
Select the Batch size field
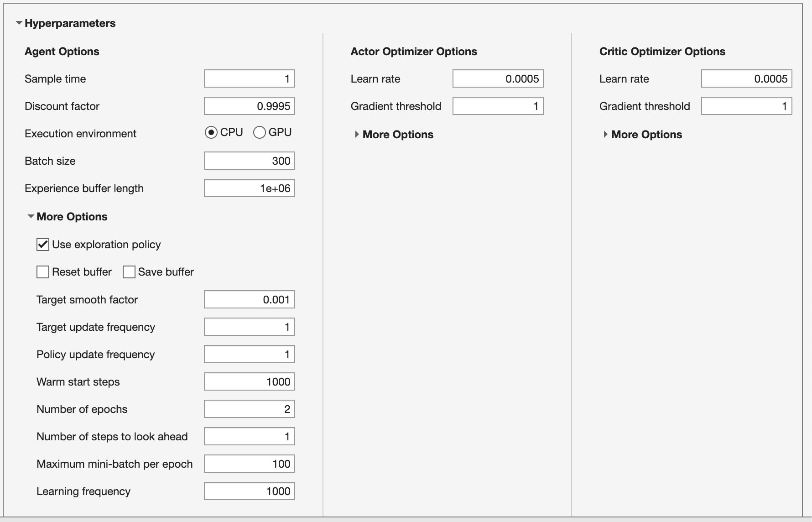click(249, 160)
